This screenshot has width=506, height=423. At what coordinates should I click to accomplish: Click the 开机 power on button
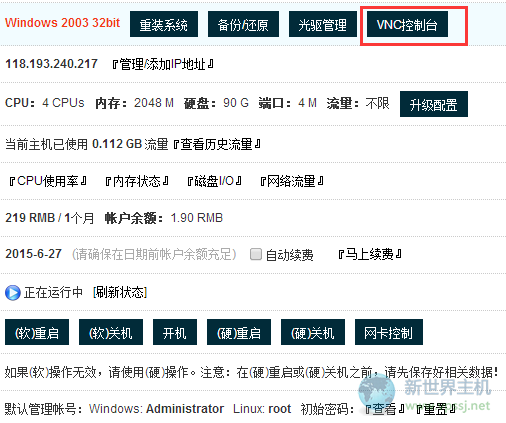[x=175, y=332]
